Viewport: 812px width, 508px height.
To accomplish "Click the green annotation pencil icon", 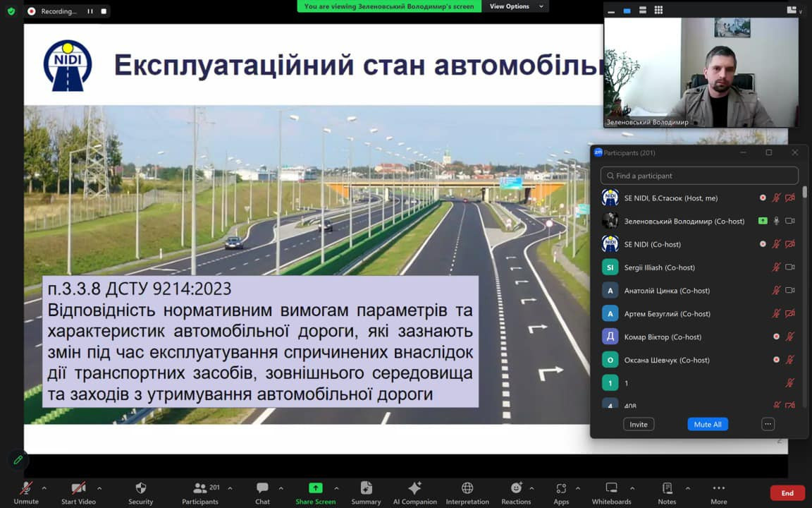I will [18, 459].
